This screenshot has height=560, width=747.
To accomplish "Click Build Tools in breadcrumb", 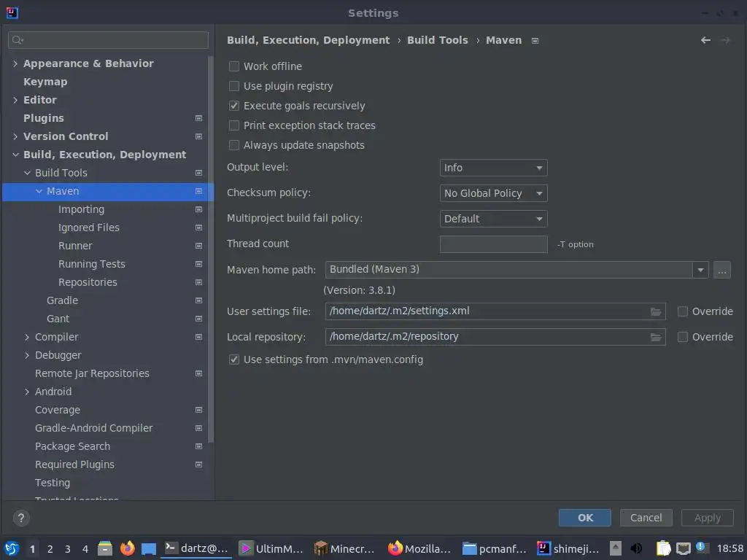I will (438, 41).
